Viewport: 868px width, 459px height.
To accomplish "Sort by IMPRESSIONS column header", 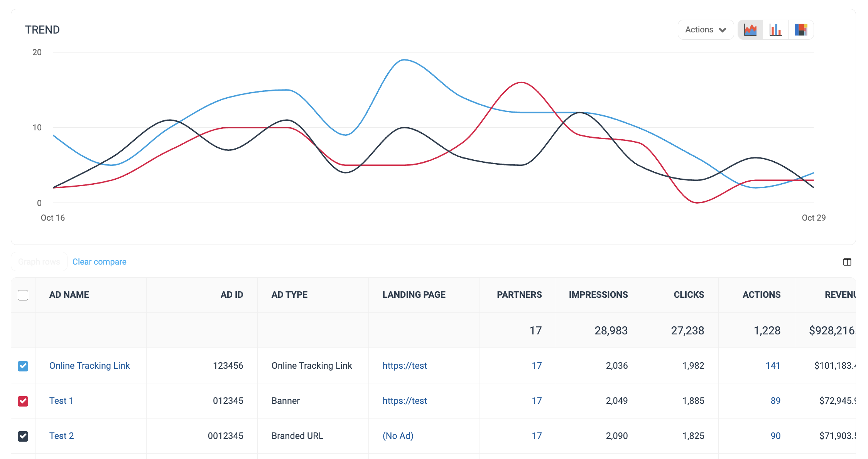I will point(598,295).
